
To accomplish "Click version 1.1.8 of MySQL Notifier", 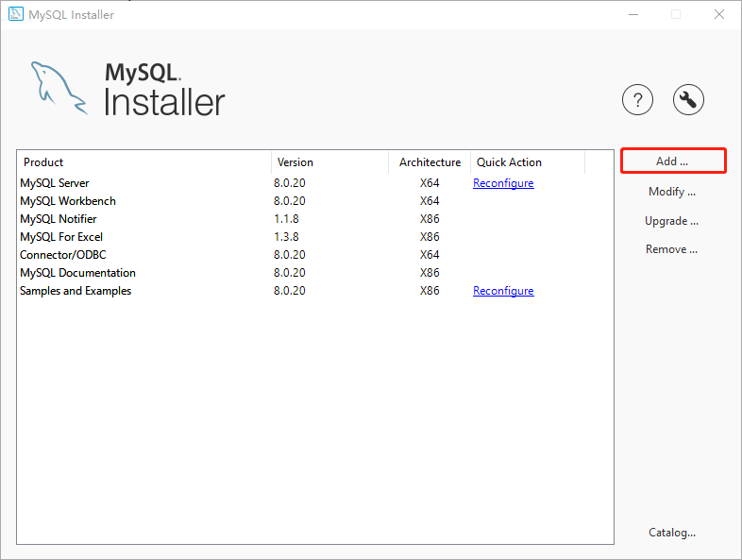I will pyautogui.click(x=286, y=219).
